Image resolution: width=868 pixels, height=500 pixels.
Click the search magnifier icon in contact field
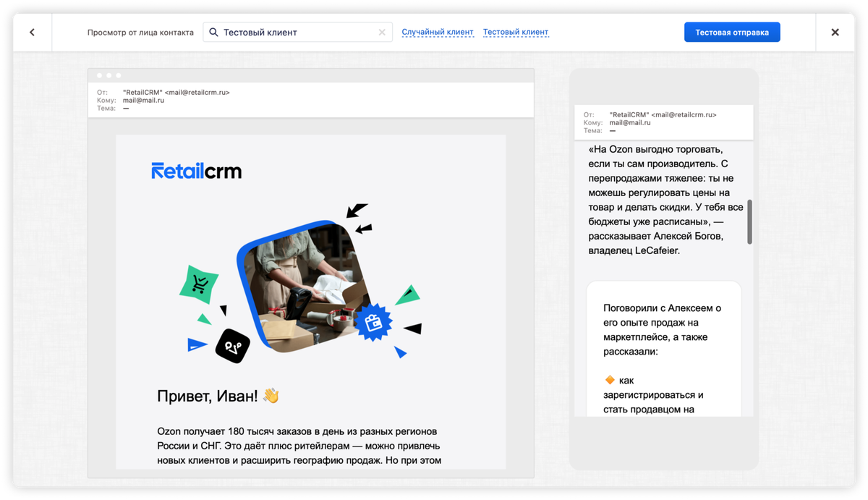click(213, 33)
